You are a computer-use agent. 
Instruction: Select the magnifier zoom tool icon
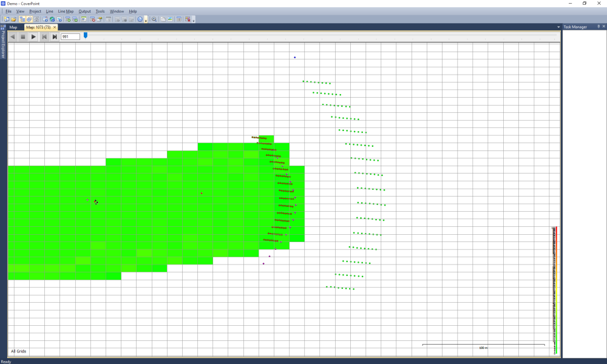(x=154, y=19)
